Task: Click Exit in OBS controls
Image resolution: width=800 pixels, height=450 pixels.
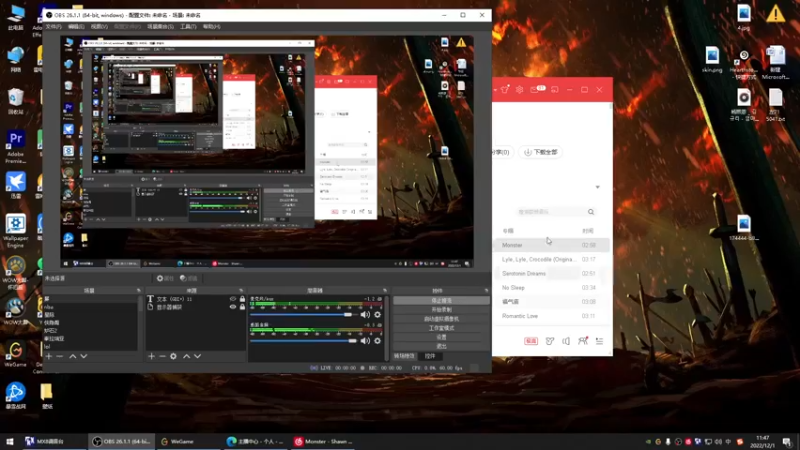Action: [x=441, y=346]
